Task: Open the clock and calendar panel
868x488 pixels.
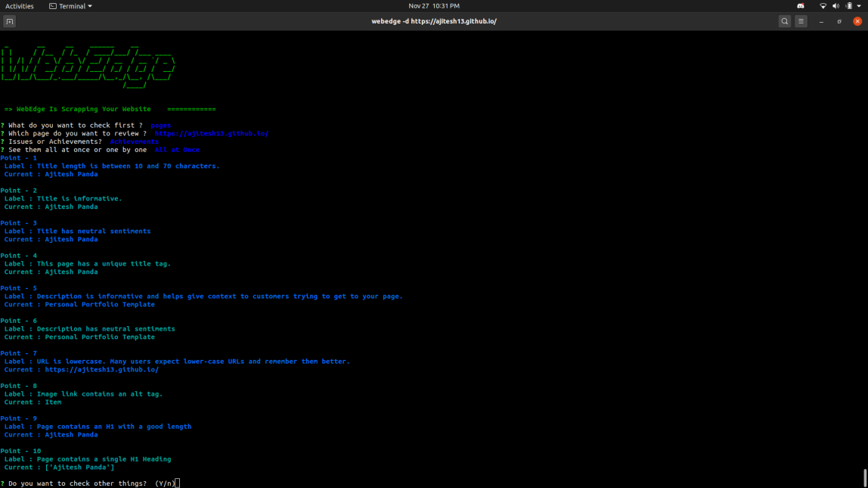Action: pyautogui.click(x=434, y=6)
